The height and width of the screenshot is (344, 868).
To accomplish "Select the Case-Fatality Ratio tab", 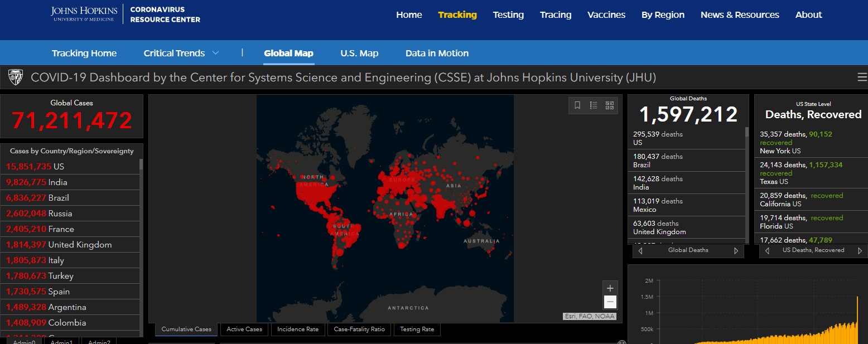I will pos(359,330).
